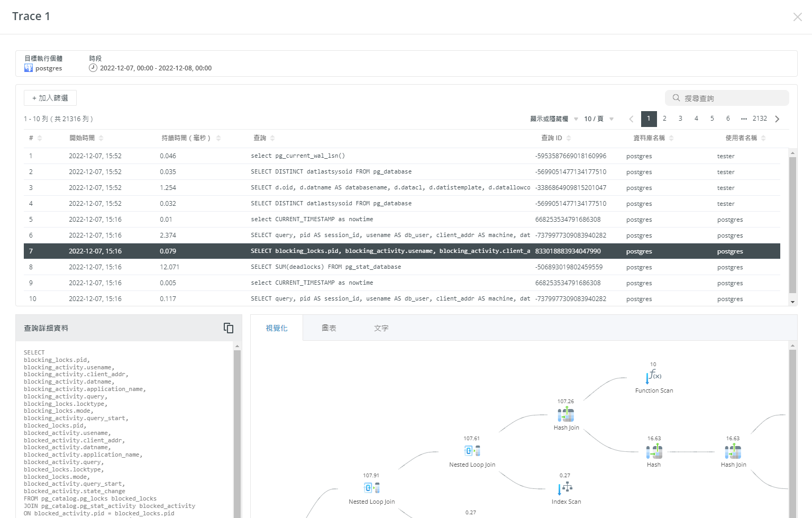Click the Index Scan node icon
This screenshot has height=518, width=812.
pos(565,488)
